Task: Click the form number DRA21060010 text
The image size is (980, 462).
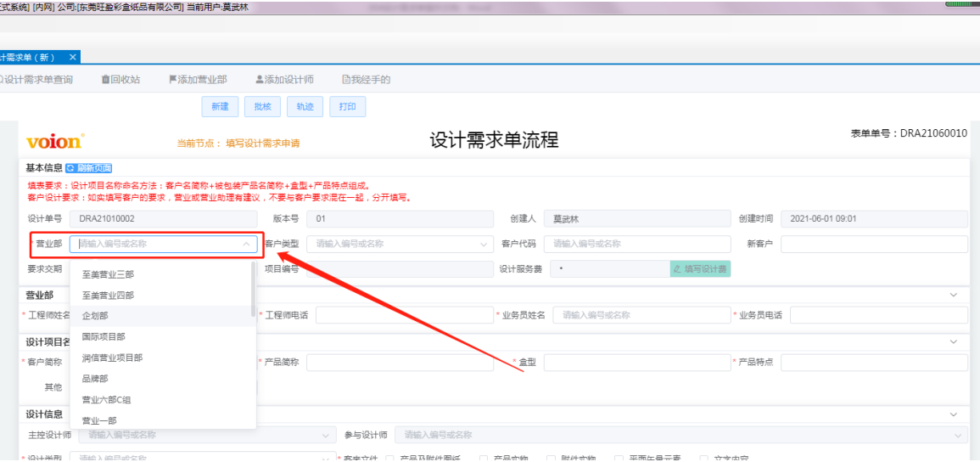Action: [933, 133]
